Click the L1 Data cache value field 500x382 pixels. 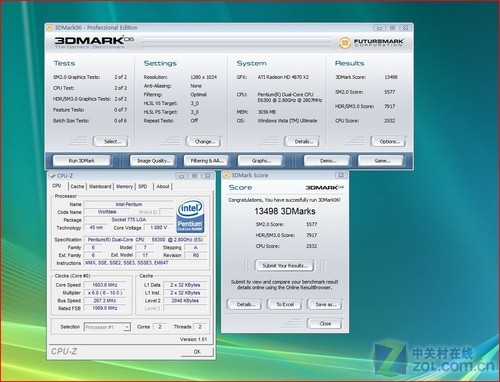point(185,285)
